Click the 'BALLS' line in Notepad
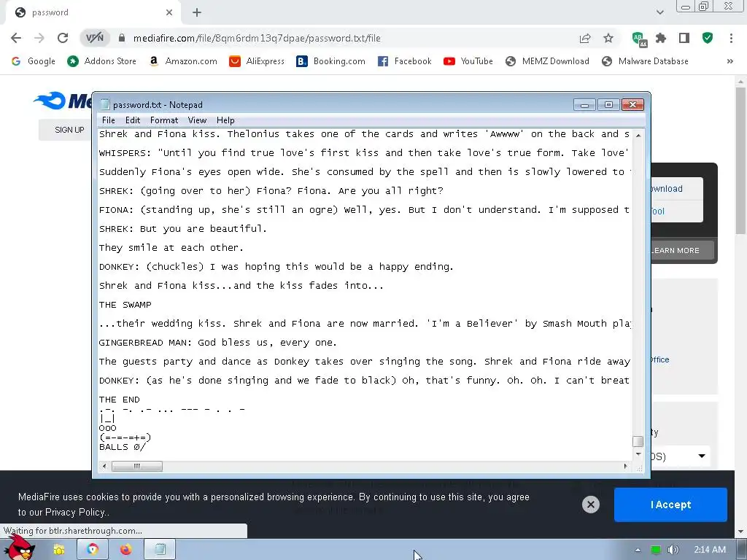The image size is (747, 560). point(122,447)
